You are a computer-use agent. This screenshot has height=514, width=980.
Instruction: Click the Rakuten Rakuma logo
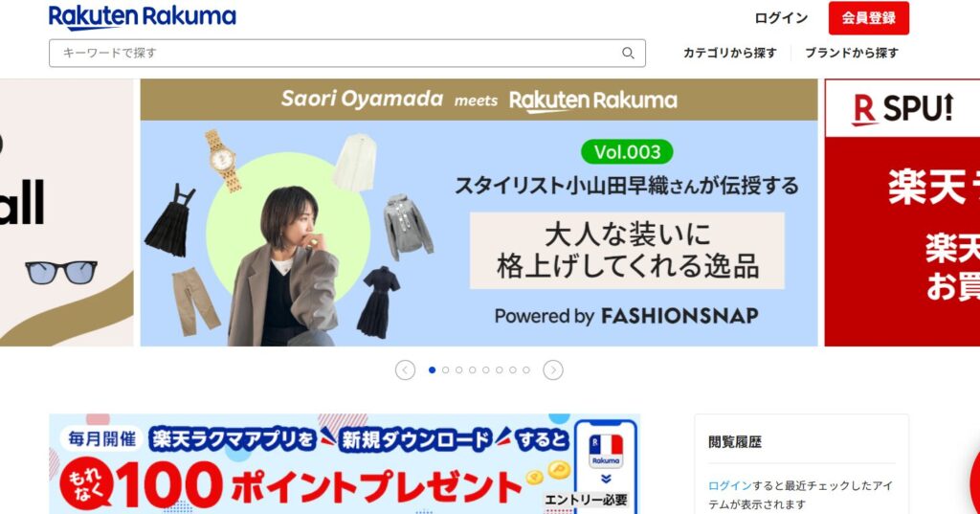142,17
